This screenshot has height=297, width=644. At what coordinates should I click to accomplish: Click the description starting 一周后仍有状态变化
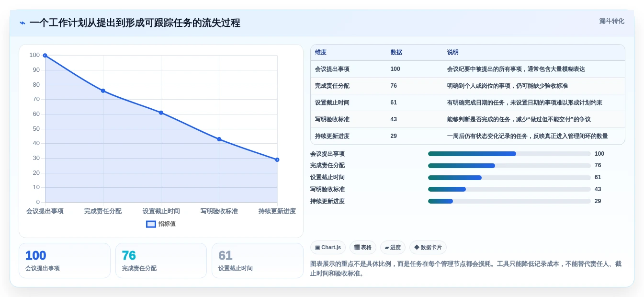point(527,136)
